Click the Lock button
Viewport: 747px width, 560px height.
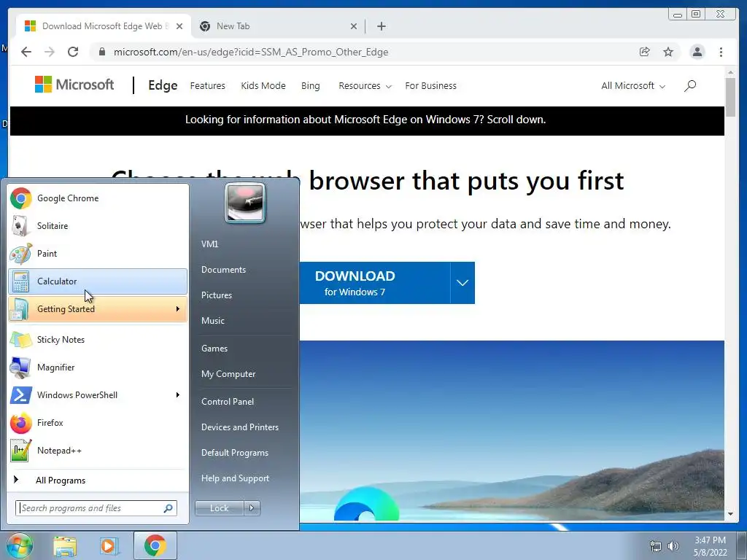(219, 508)
